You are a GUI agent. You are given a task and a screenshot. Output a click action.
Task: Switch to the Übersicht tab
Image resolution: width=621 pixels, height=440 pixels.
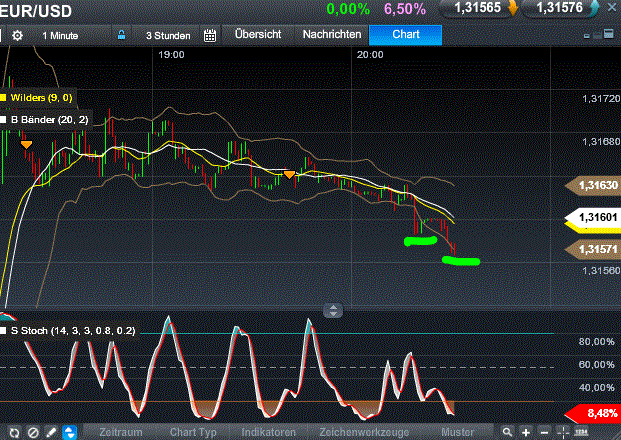click(260, 34)
